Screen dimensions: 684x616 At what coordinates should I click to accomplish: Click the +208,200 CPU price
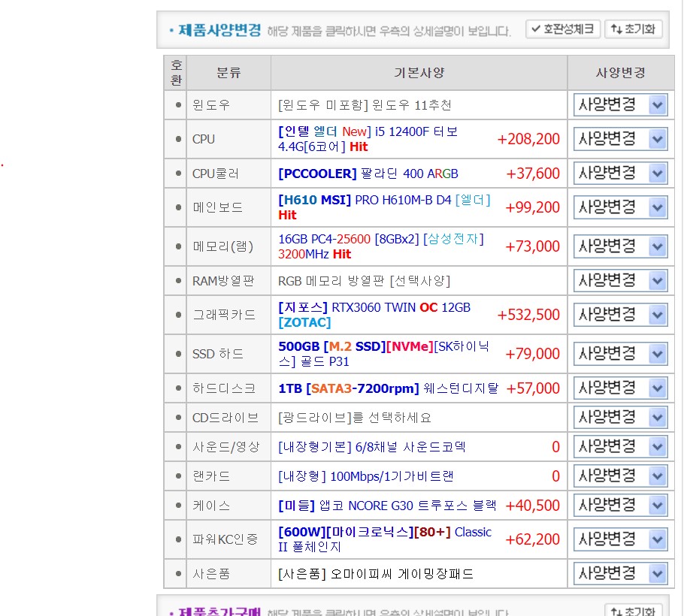tap(528, 139)
